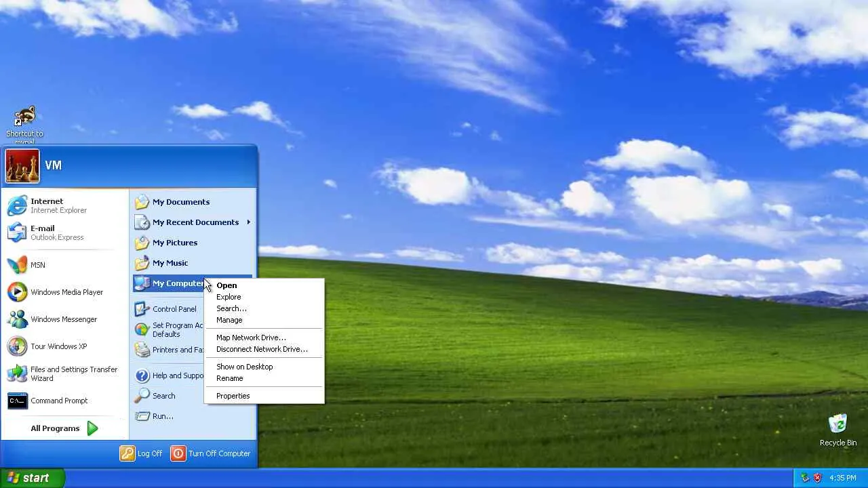
Task: Click the taskbar clock showing 4:35 PM
Action: pyautogui.click(x=842, y=478)
